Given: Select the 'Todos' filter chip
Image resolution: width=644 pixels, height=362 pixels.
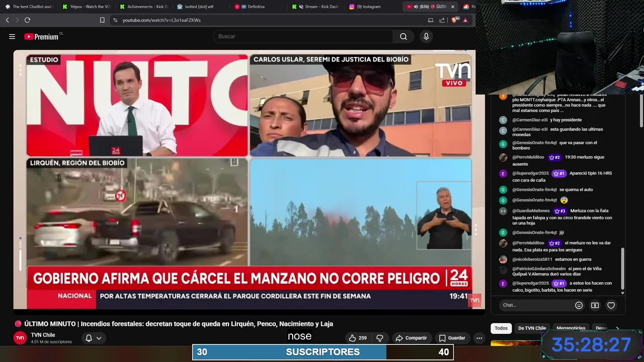Looking at the screenshot, I should click(501, 328).
